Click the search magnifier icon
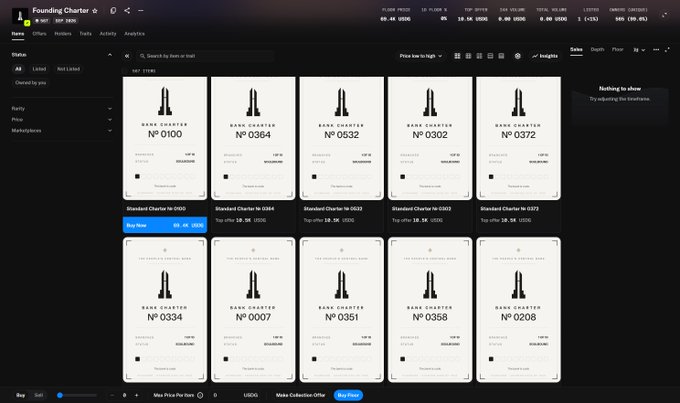 click(x=142, y=56)
